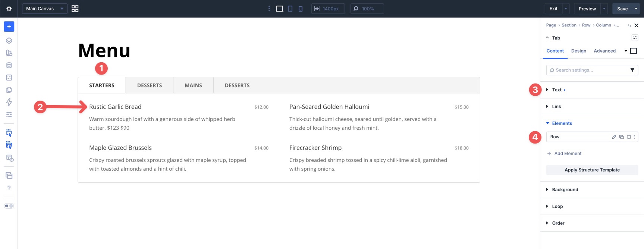The image size is (644, 249).
Task: Switch to the Design tab
Action: (x=579, y=51)
